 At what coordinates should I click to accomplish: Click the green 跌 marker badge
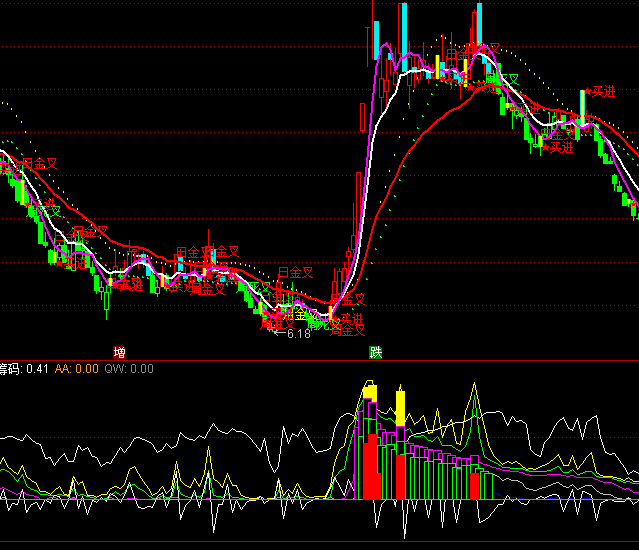[x=375, y=352]
